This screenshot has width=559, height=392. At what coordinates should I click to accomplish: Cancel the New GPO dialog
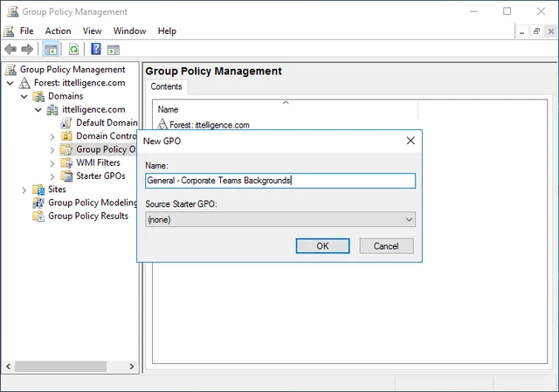(x=386, y=246)
